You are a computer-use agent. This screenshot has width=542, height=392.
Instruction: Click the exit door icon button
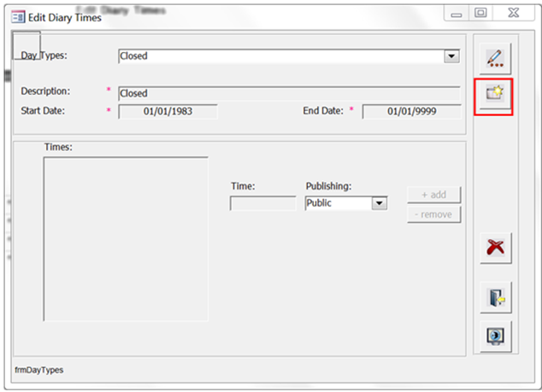(x=494, y=296)
